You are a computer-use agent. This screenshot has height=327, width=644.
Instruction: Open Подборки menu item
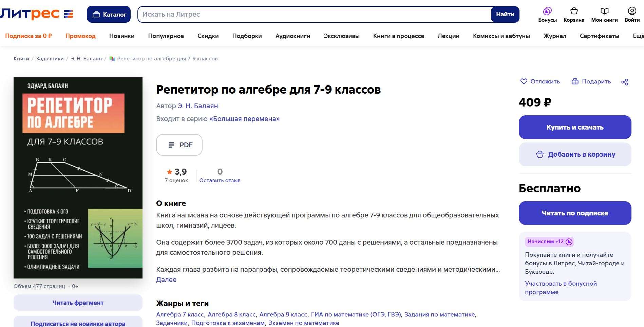pos(247,36)
